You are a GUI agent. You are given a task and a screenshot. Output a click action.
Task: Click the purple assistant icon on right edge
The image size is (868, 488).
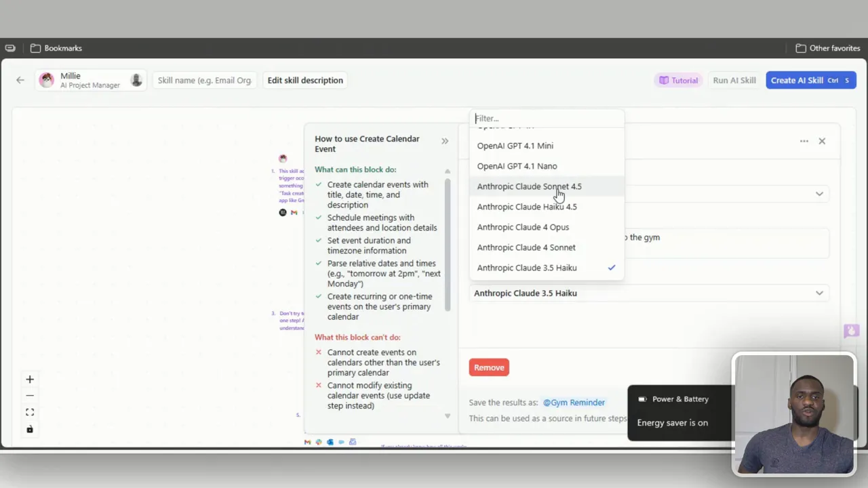(851, 331)
